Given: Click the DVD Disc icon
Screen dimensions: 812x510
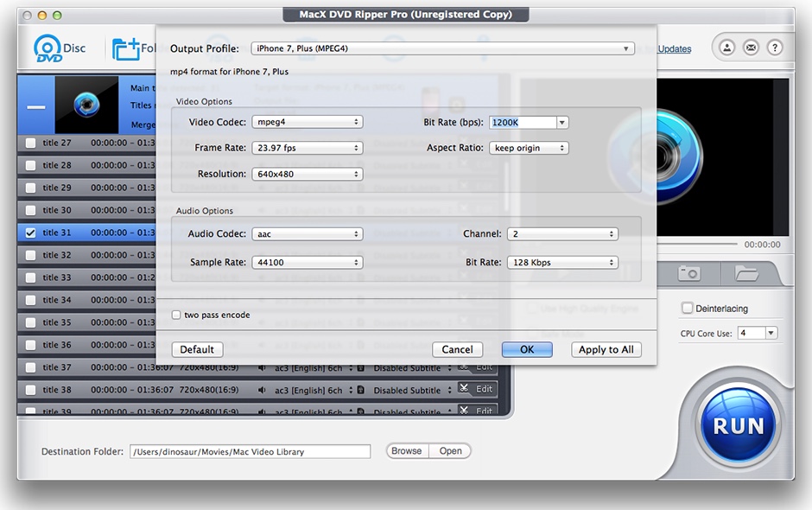Looking at the screenshot, I should 48,48.
